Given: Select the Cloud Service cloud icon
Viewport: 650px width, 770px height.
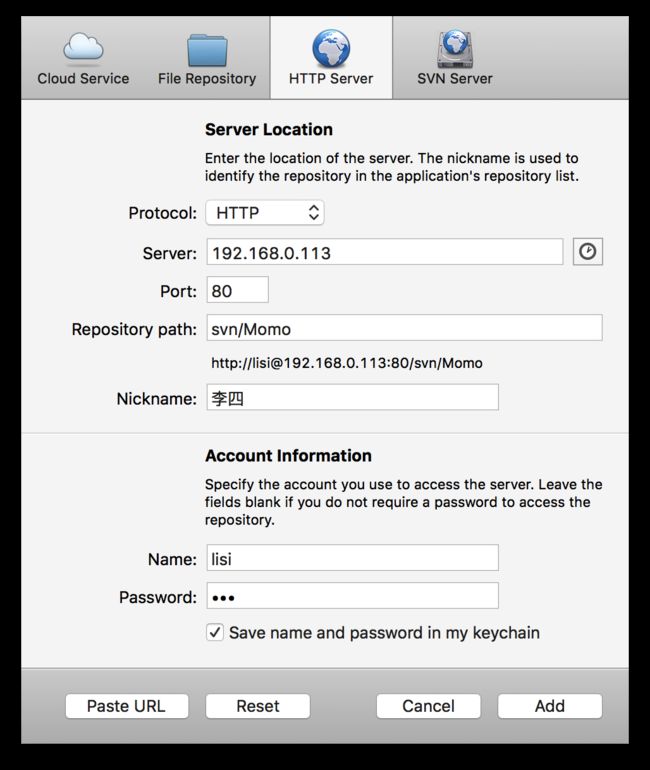Looking at the screenshot, I should point(83,48).
